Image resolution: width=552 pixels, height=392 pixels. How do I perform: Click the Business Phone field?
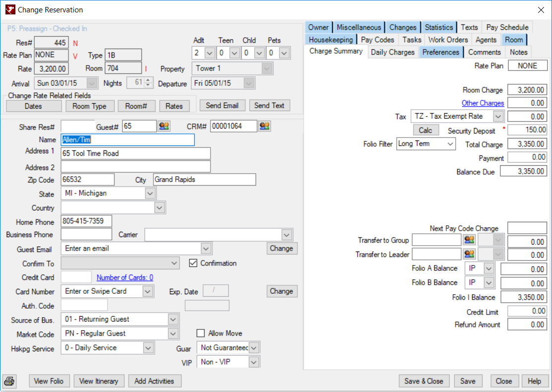(x=86, y=234)
